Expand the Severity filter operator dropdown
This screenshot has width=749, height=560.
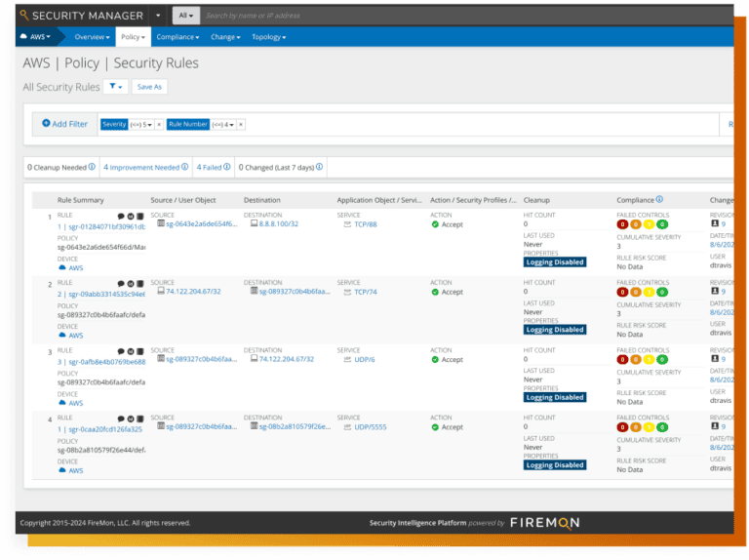(x=141, y=124)
